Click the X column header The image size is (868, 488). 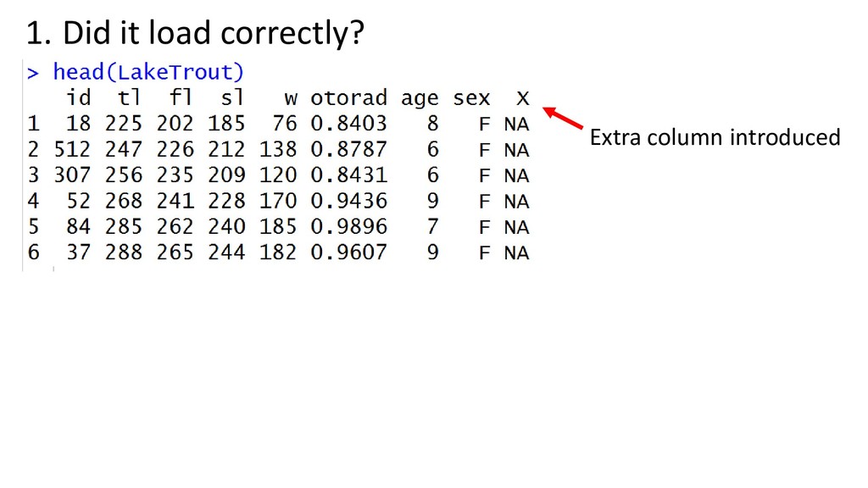(522, 98)
